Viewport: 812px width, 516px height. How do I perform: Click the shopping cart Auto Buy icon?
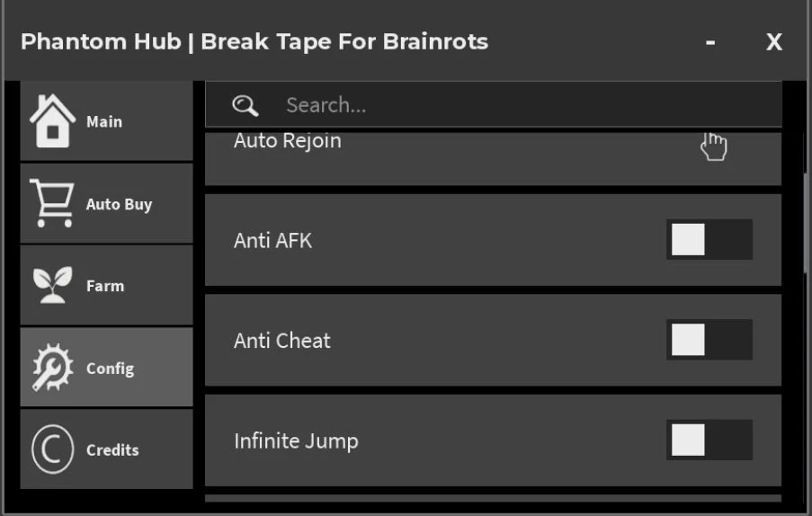(52, 203)
